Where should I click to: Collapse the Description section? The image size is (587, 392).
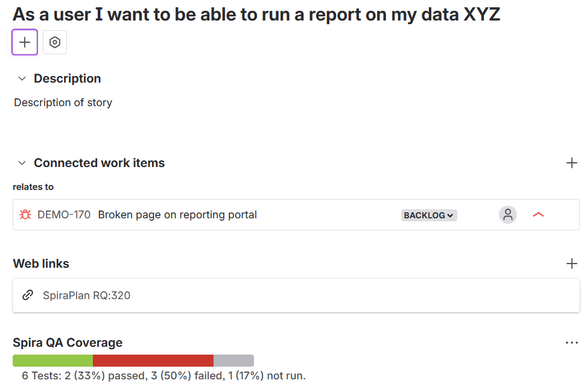[x=22, y=78]
